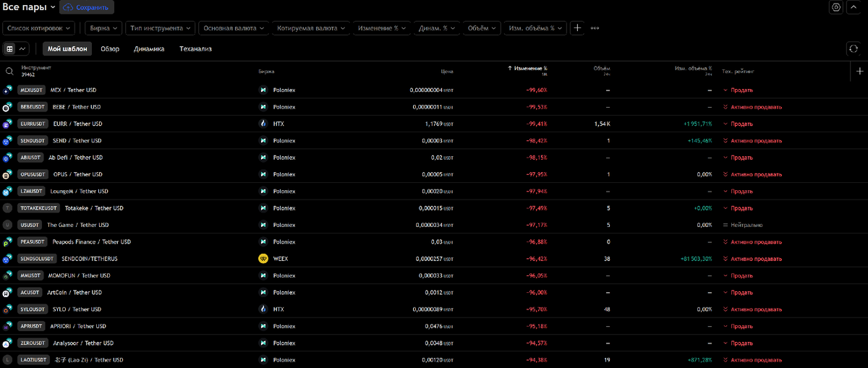The height and width of the screenshot is (368, 868).
Task: Click the BEBEUSDT coin logo icon
Action: (8, 107)
